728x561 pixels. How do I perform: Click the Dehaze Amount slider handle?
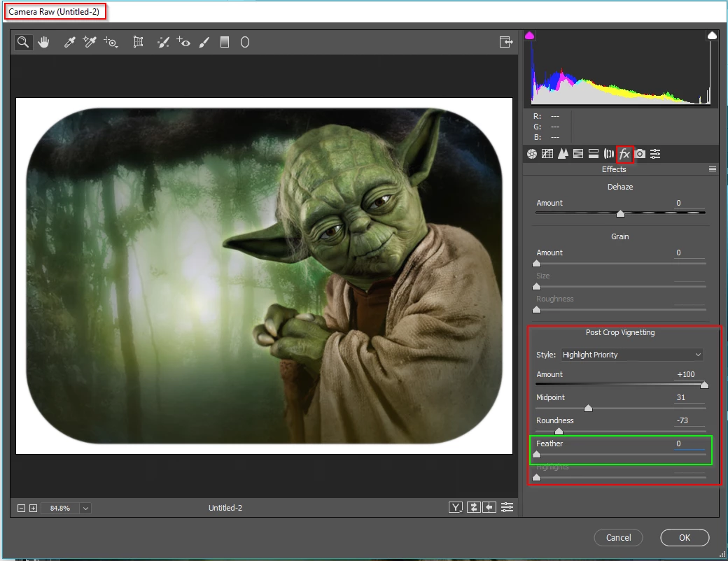click(x=620, y=213)
